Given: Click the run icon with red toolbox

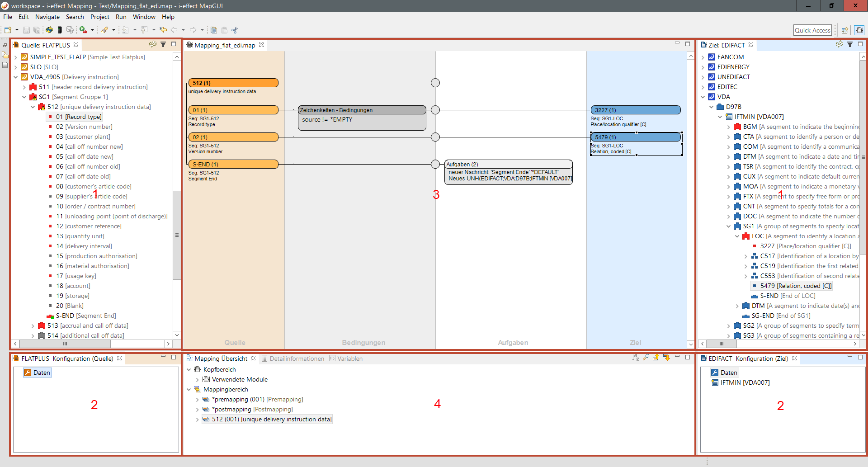Looking at the screenshot, I should click(83, 30).
